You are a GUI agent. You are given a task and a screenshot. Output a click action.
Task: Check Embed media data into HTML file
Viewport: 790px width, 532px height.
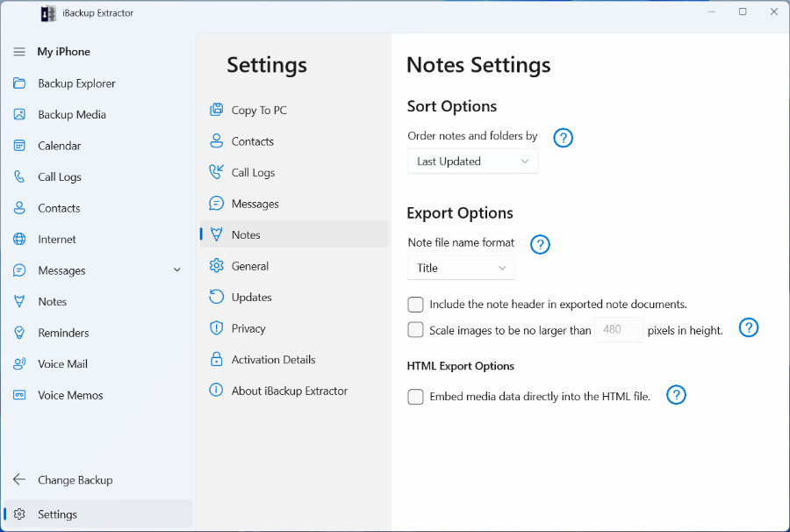tap(415, 397)
